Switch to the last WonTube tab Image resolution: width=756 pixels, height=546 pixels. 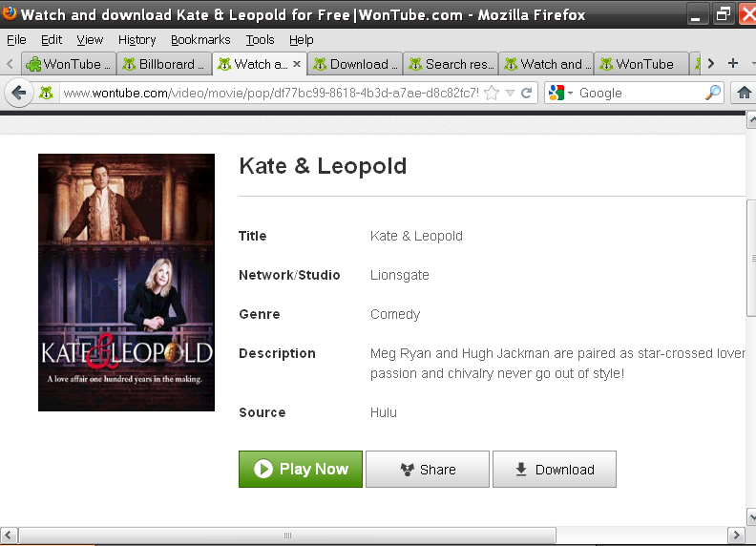pyautogui.click(x=641, y=64)
